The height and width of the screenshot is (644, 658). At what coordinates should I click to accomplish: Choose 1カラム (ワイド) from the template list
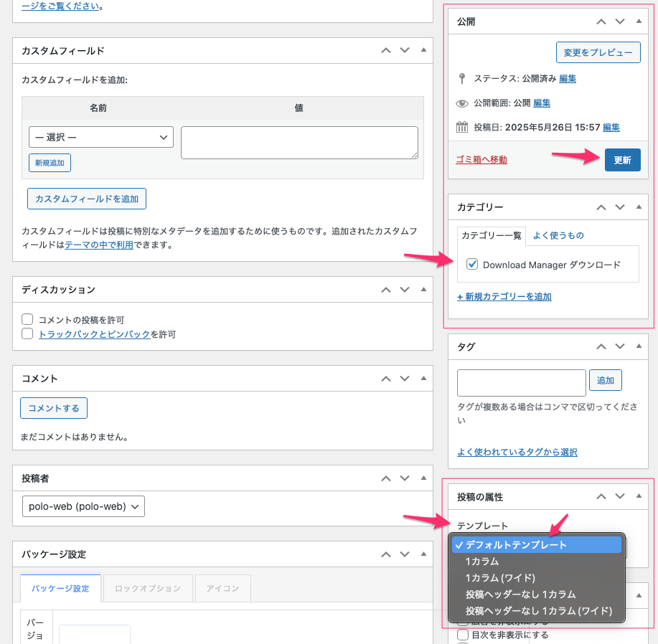(499, 578)
